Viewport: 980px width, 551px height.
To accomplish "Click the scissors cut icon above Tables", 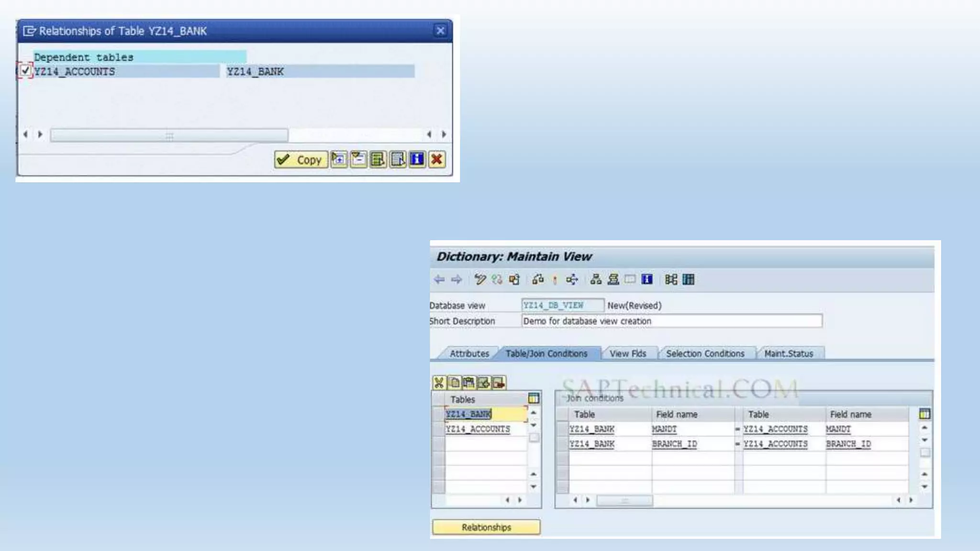I will (x=439, y=383).
